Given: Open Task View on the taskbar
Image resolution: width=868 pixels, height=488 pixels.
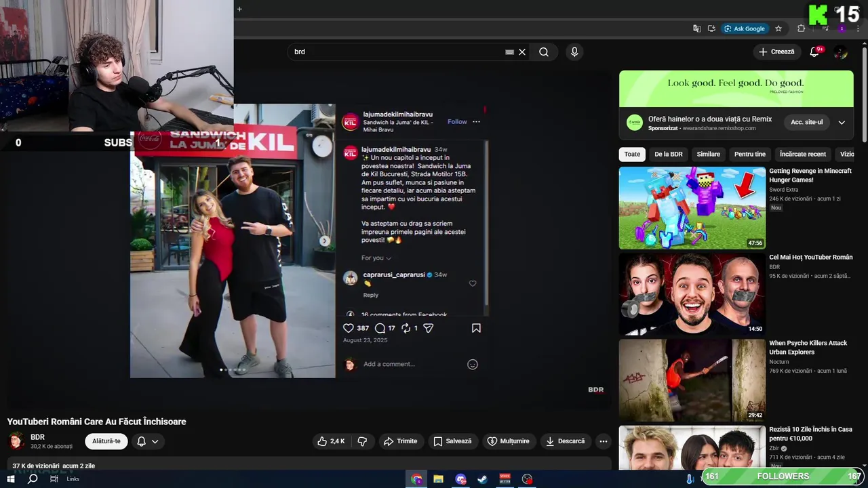Looking at the screenshot, I should 54,479.
